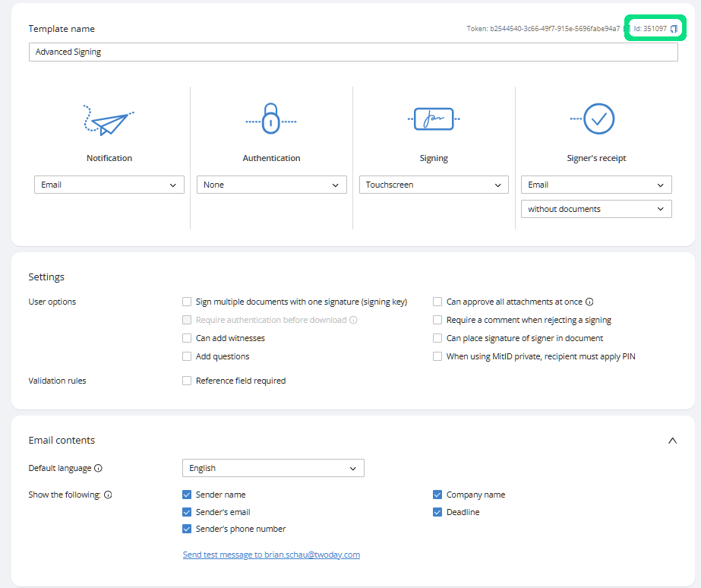Open the Signing Touchscreen dropdown

pyautogui.click(x=434, y=185)
